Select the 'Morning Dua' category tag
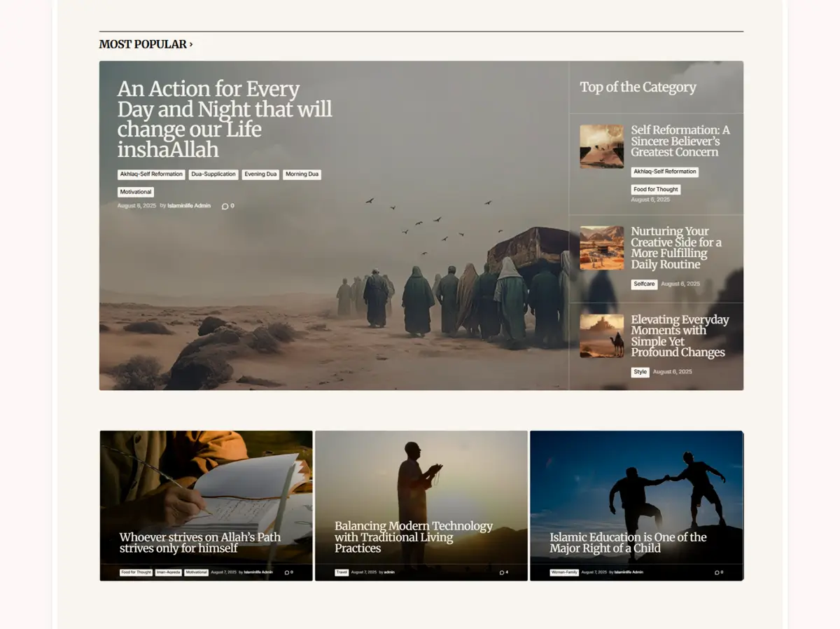The height and width of the screenshot is (629, 840). pyautogui.click(x=302, y=174)
